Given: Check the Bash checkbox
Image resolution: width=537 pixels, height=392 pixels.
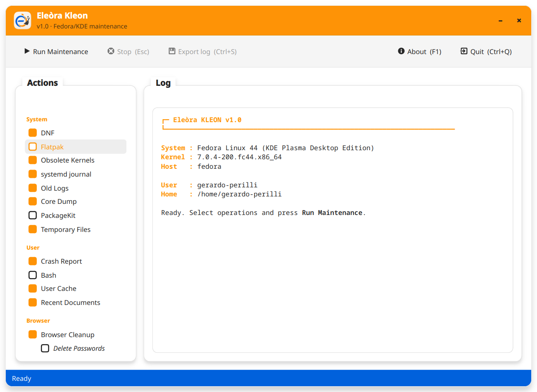Looking at the screenshot, I should 33,275.
